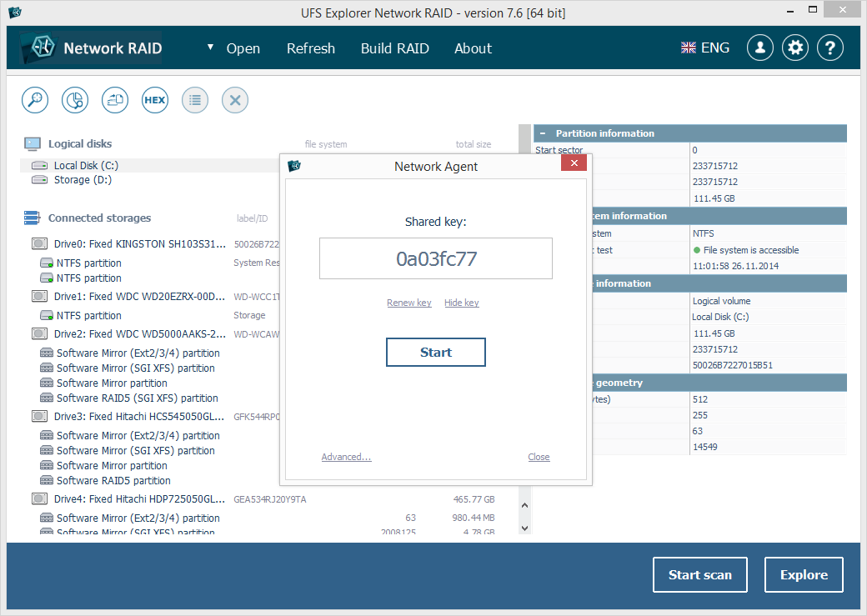Click the Renew key link

(409, 303)
